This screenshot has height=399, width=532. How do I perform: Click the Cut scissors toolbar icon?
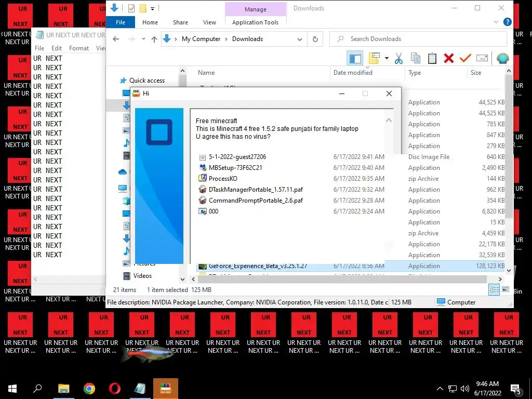[398, 58]
